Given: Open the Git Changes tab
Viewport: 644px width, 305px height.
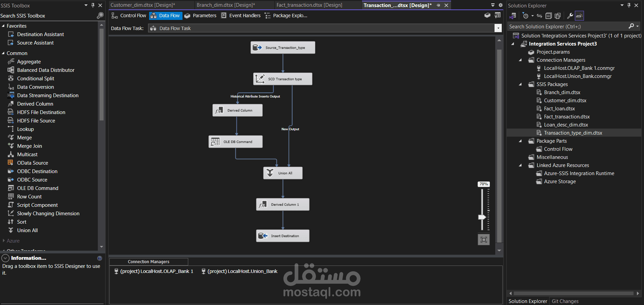Looking at the screenshot, I should click(565, 301).
